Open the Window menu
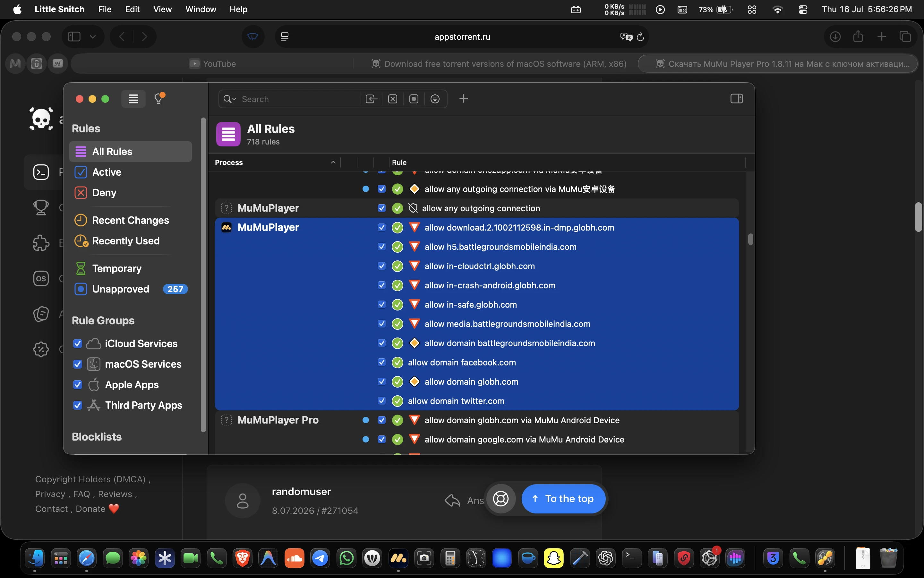 (x=201, y=9)
